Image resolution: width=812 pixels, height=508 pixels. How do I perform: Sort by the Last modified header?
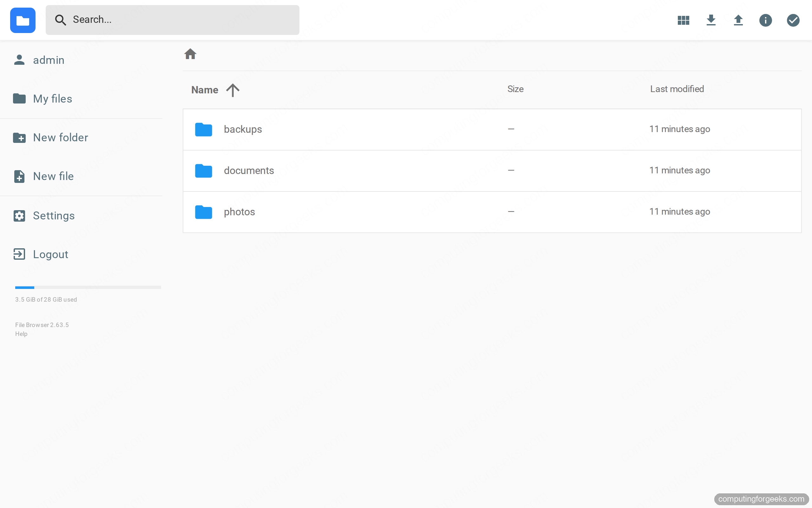click(677, 89)
